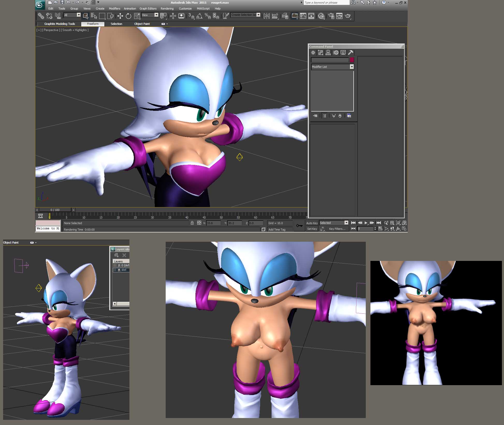
Task: Toggle Angle Snap in toolbar
Action: click(x=199, y=16)
